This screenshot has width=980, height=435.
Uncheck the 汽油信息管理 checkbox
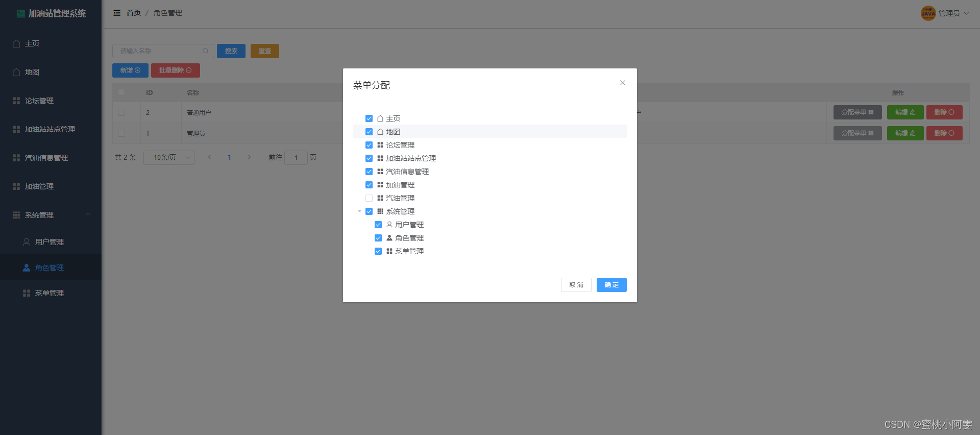click(x=369, y=172)
